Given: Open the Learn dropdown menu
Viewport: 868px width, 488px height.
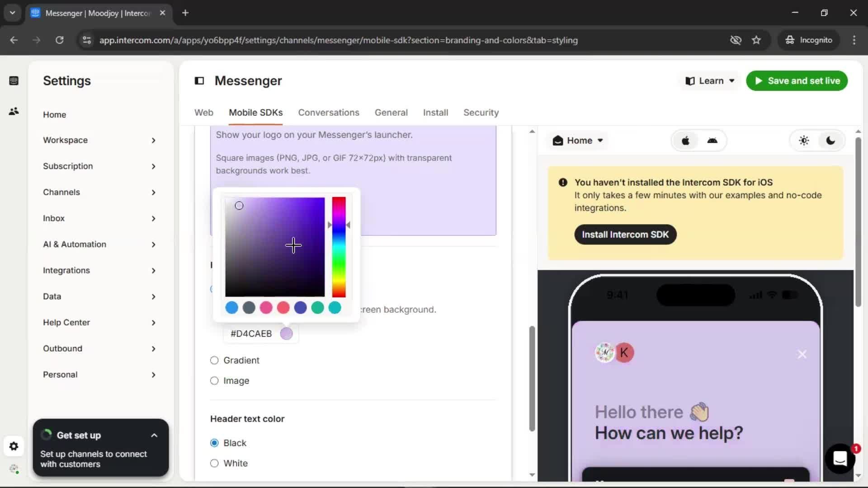Looking at the screenshot, I should click(x=710, y=81).
